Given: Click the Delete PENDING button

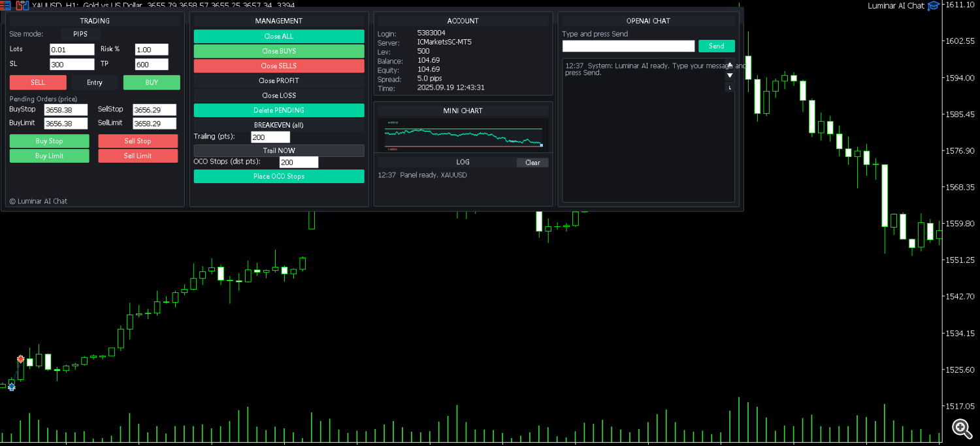Looking at the screenshot, I should (279, 111).
